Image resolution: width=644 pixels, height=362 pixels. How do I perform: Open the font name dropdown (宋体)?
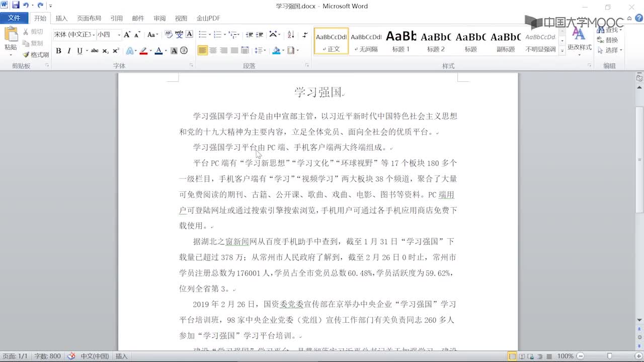tap(94, 35)
